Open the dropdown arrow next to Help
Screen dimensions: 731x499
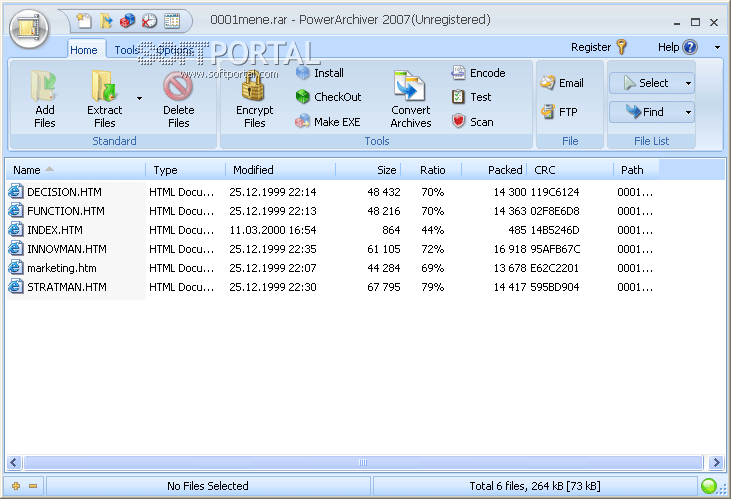[717, 48]
